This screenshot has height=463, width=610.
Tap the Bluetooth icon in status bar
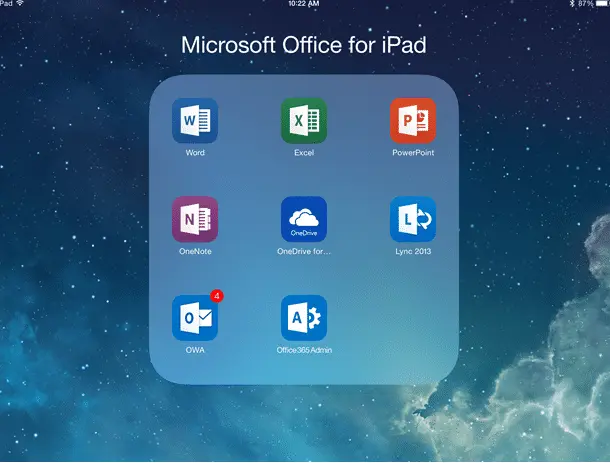[x=572, y=4]
